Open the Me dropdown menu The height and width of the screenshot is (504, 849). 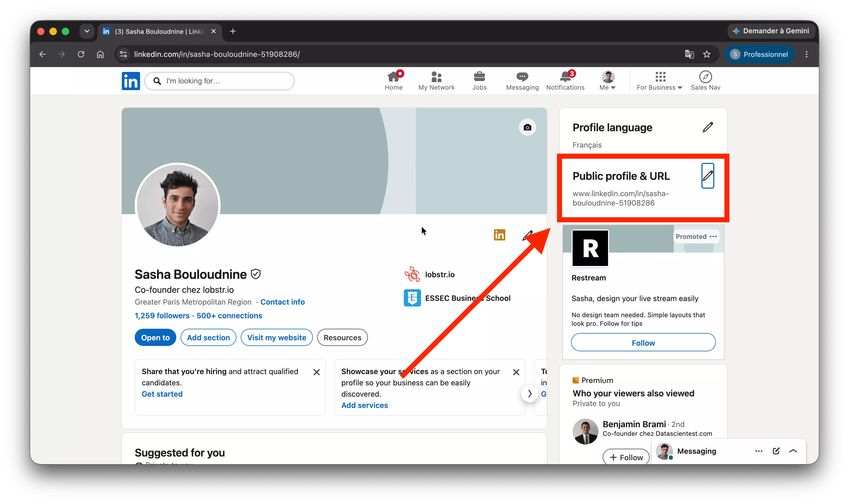608,81
